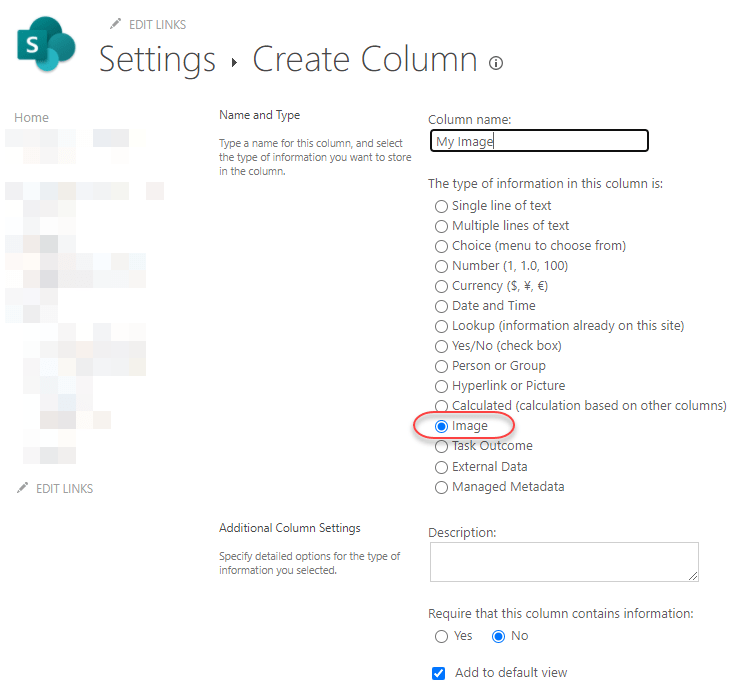
Task: Open the Settings breadcrumb link
Action: (157, 60)
